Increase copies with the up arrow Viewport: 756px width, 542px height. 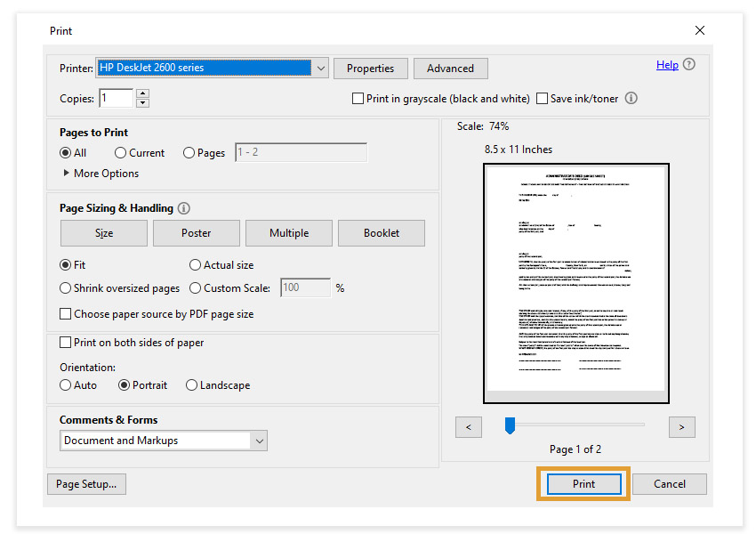(x=142, y=93)
